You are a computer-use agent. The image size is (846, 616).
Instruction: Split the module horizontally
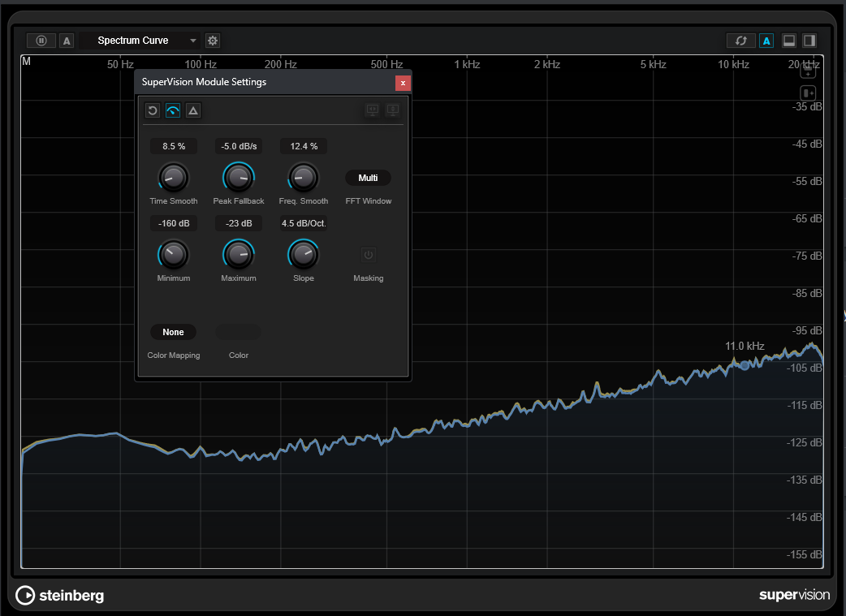coord(789,41)
